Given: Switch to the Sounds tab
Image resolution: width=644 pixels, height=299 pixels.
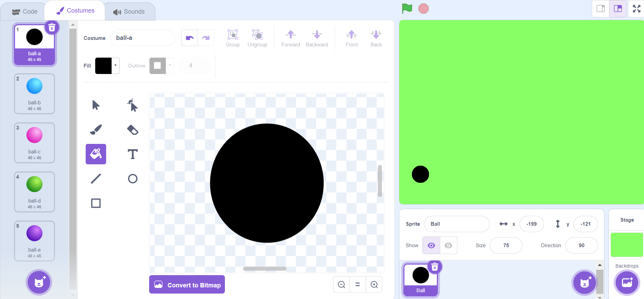Looking at the screenshot, I should click(x=129, y=12).
